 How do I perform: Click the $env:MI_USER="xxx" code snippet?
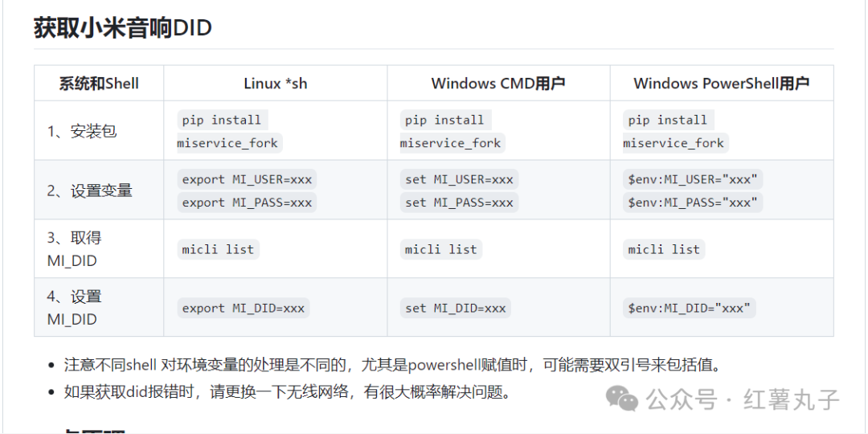coord(693,179)
